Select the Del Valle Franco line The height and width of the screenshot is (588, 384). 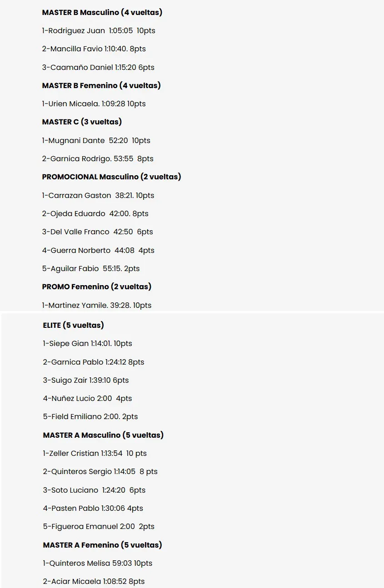coord(97,232)
